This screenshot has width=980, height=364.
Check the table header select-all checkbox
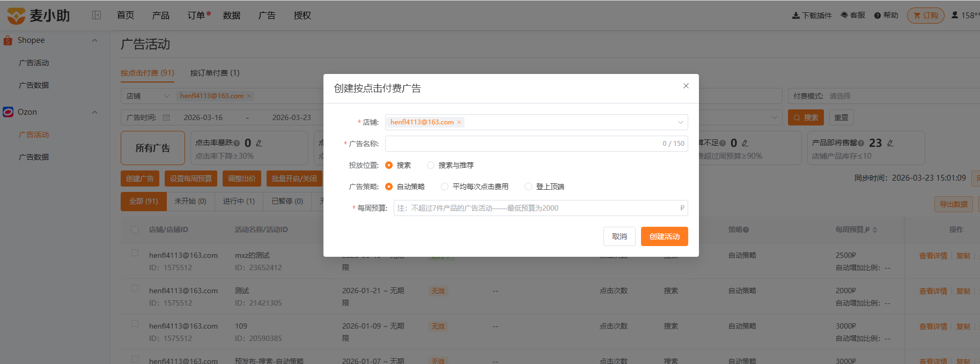tap(135, 229)
